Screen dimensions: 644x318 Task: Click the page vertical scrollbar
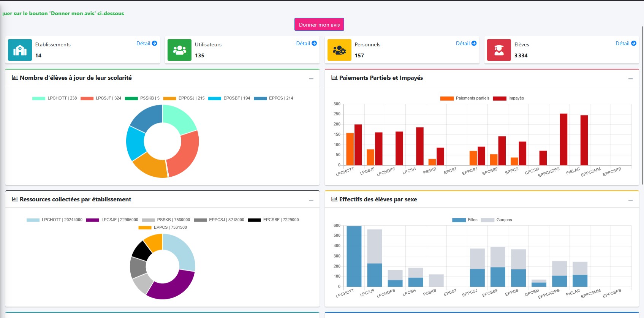(x=642, y=106)
